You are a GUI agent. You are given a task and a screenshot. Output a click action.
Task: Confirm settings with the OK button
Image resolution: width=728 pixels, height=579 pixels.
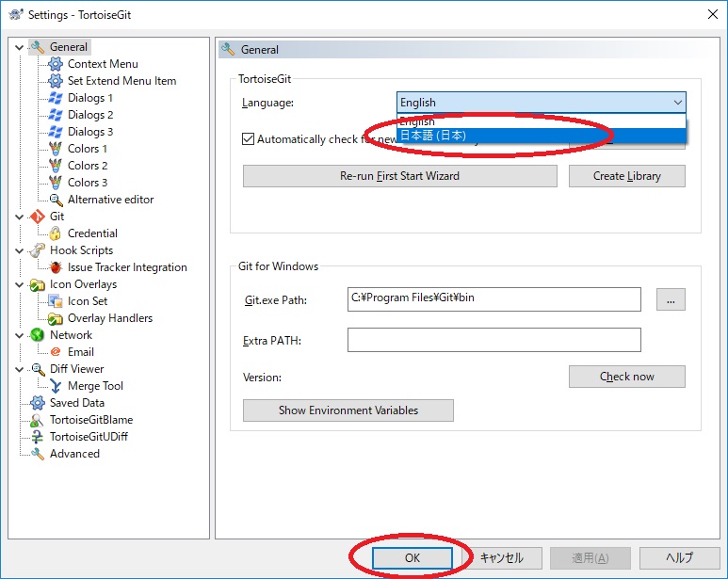(x=412, y=558)
